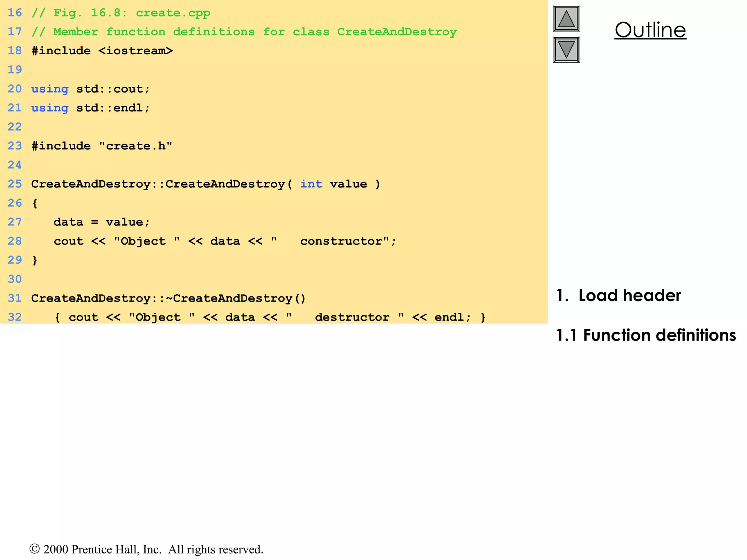
Task: Select the '#include "create.h"' line
Action: tap(102, 146)
